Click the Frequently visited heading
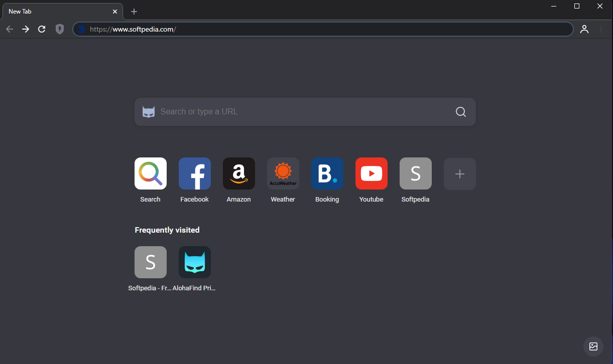The width and height of the screenshot is (613, 364). 167,230
